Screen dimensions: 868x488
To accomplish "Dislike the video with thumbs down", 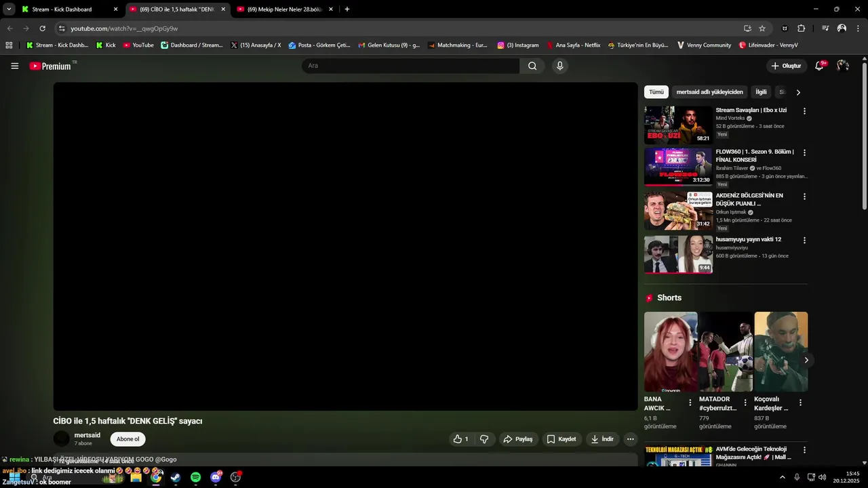I will click(484, 439).
